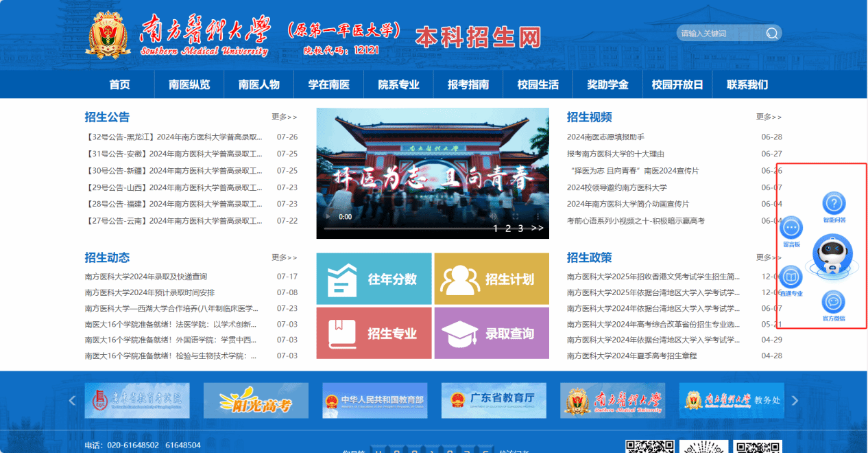Open the 院系专业 menu
Image resolution: width=868 pixels, height=453 pixels.
[x=398, y=84]
